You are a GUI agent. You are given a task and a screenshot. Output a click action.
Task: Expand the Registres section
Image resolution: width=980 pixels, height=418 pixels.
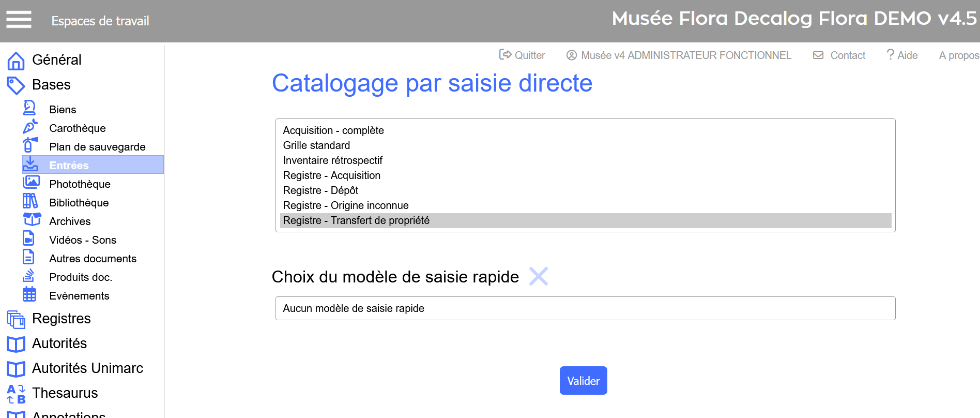(x=61, y=319)
